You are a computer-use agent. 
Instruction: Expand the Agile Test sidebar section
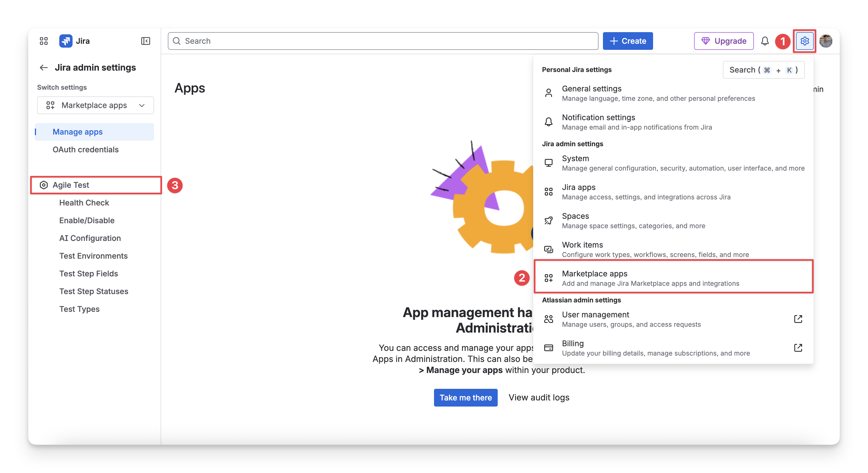pos(71,185)
